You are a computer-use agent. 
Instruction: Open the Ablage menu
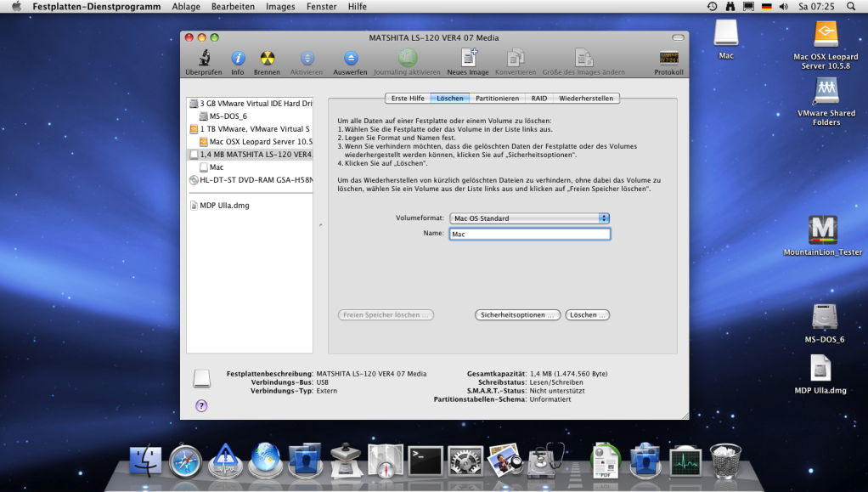click(186, 7)
